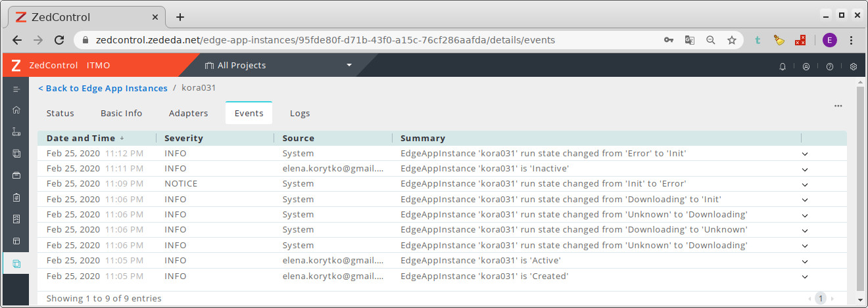This screenshot has height=308, width=868.
Task: Bookmark this page with star icon
Action: click(731, 40)
